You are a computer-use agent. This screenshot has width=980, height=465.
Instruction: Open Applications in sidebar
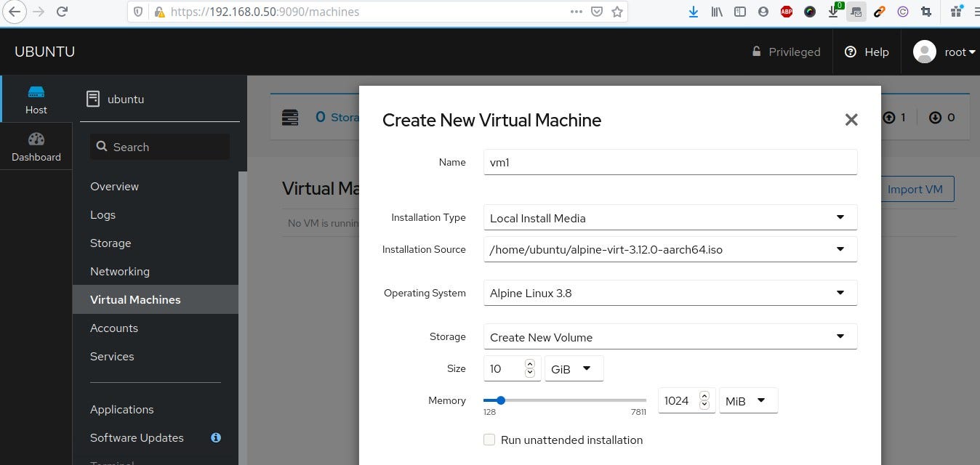tap(122, 409)
